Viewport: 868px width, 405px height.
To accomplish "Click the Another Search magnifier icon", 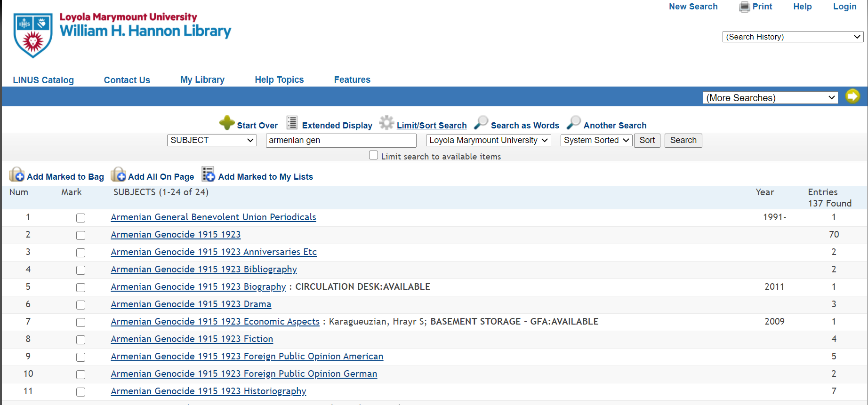I will 573,123.
